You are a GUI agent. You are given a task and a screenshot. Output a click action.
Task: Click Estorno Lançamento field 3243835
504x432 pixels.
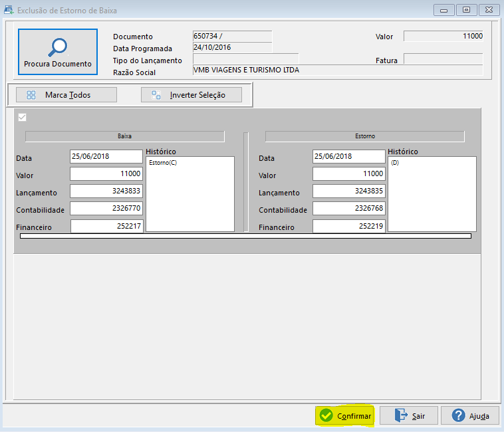tap(349, 191)
